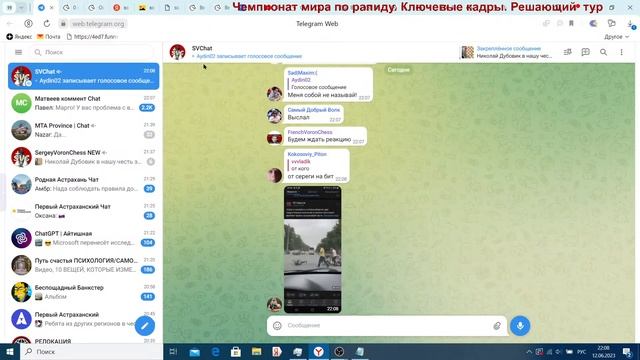The height and width of the screenshot is (360, 640).
Task: Open Первый Астраханский Чат conversation
Action: coord(84,211)
